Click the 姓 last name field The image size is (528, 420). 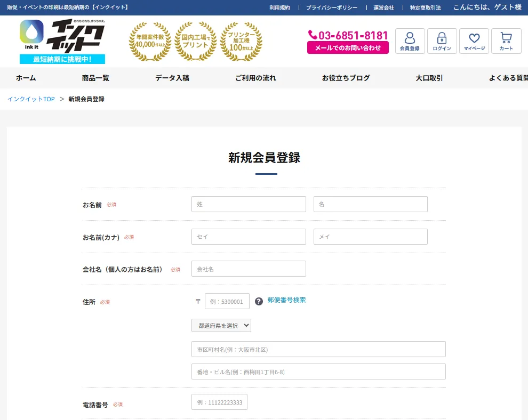click(x=249, y=204)
